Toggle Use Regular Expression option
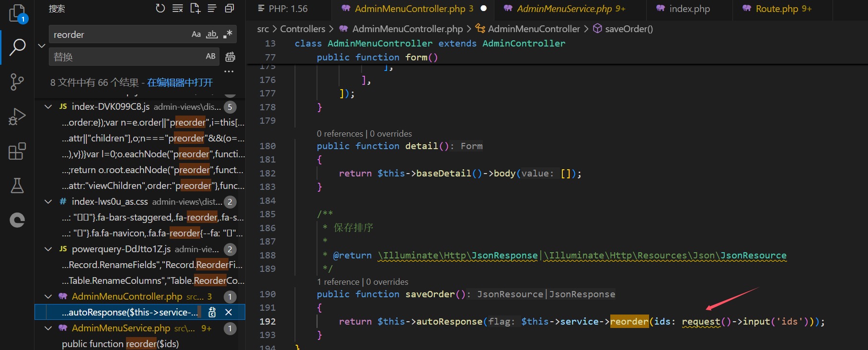Viewport: 868px width, 350px height. click(x=228, y=35)
